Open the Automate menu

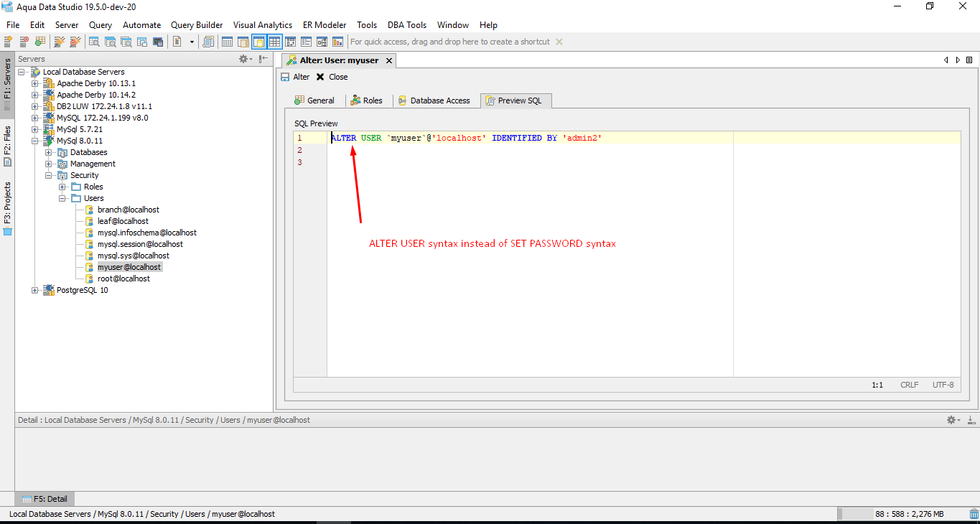coord(141,25)
